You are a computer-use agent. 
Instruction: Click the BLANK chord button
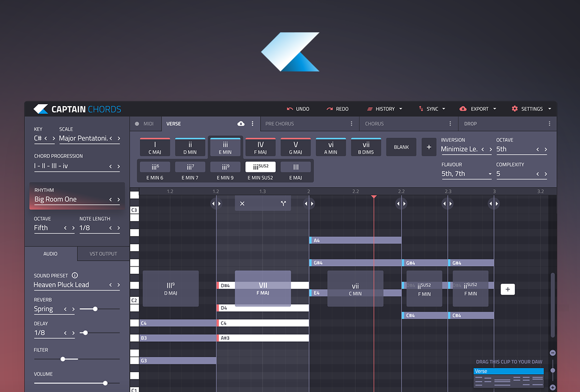coord(401,147)
